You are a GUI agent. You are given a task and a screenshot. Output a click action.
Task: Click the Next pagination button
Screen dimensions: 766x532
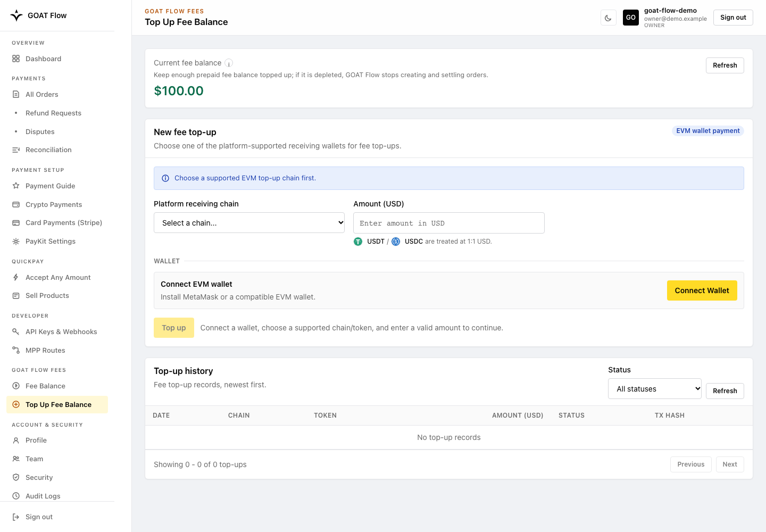point(730,464)
